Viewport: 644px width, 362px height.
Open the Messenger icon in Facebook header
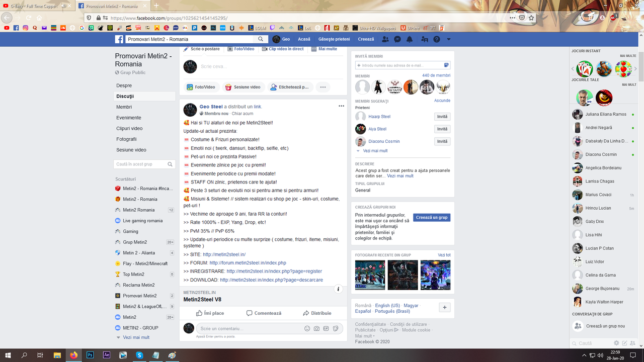pyautogui.click(x=397, y=39)
